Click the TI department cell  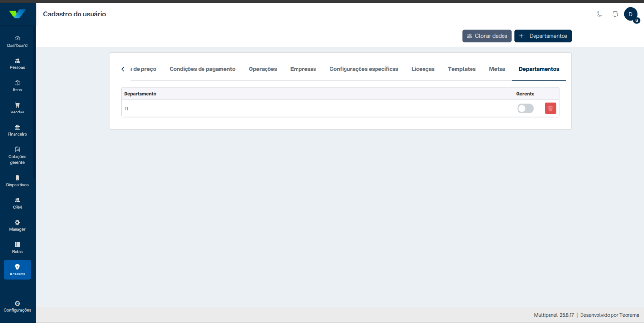126,109
